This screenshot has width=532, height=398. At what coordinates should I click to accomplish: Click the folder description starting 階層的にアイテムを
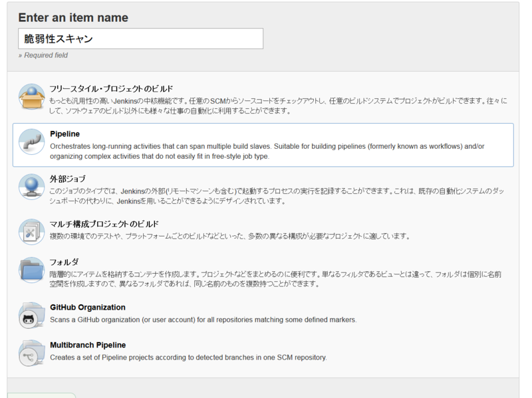tap(275, 279)
